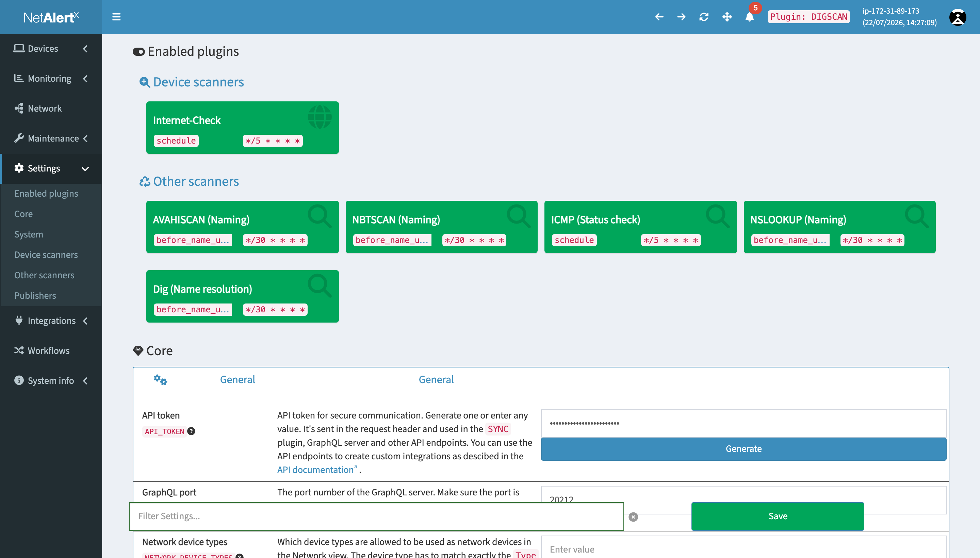Toggle the sidebar hamburger menu
This screenshot has width=980, height=558.
(116, 17)
